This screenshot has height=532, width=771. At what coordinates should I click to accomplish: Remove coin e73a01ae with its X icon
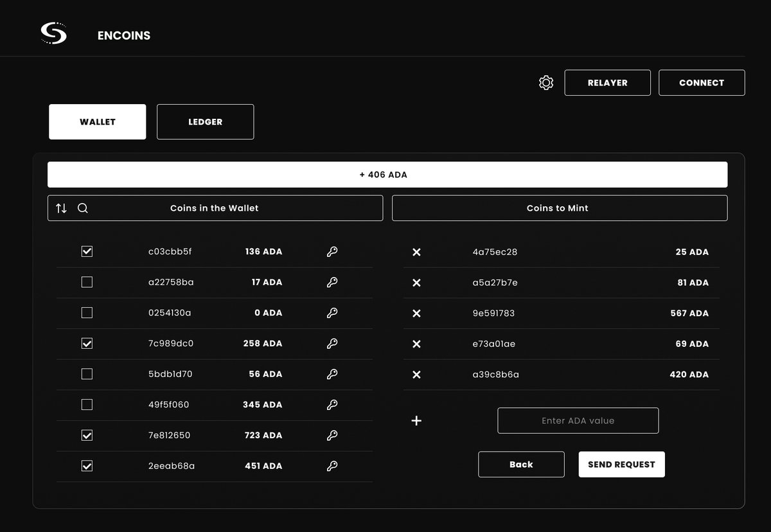[x=416, y=344]
